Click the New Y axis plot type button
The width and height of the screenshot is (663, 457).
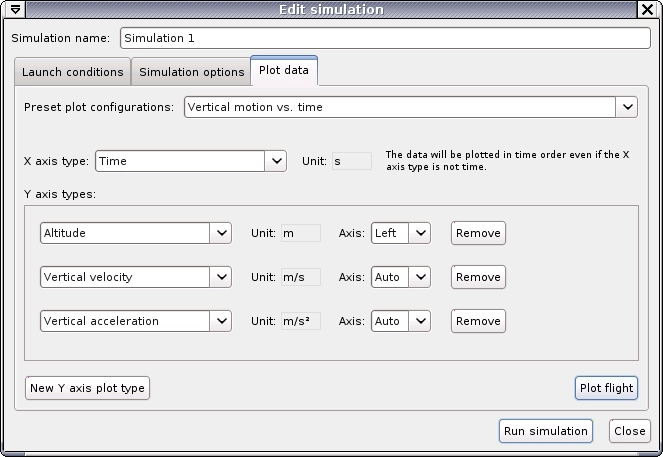pyautogui.click(x=88, y=388)
